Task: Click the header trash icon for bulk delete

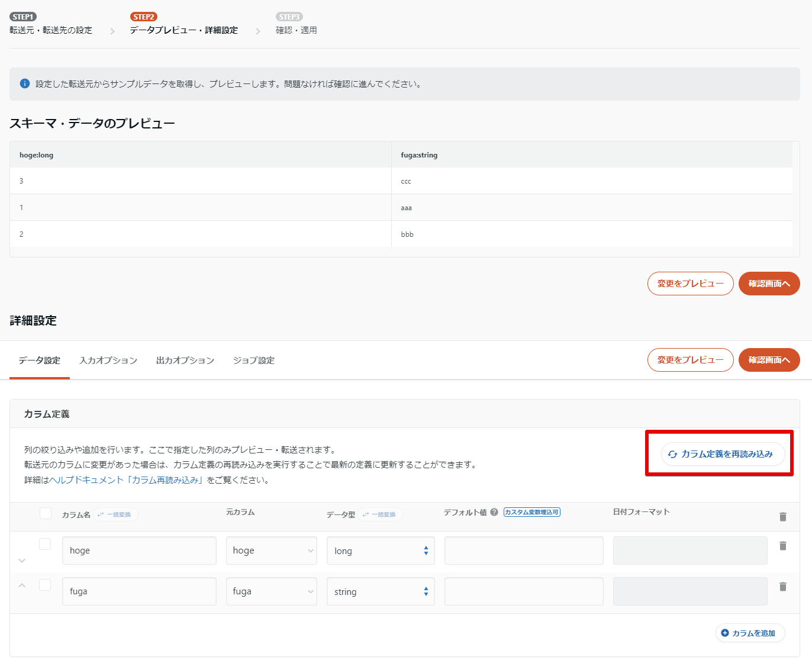Action: click(782, 517)
